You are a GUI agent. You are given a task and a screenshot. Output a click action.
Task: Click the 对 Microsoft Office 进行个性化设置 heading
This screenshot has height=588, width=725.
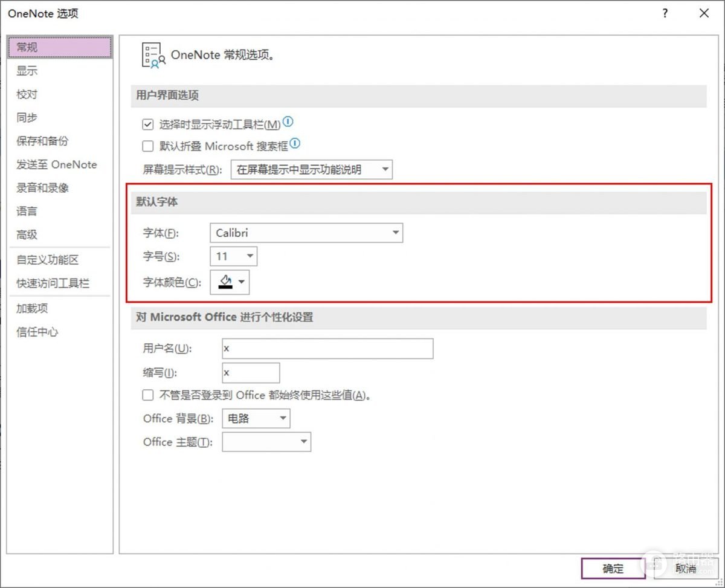[224, 317]
